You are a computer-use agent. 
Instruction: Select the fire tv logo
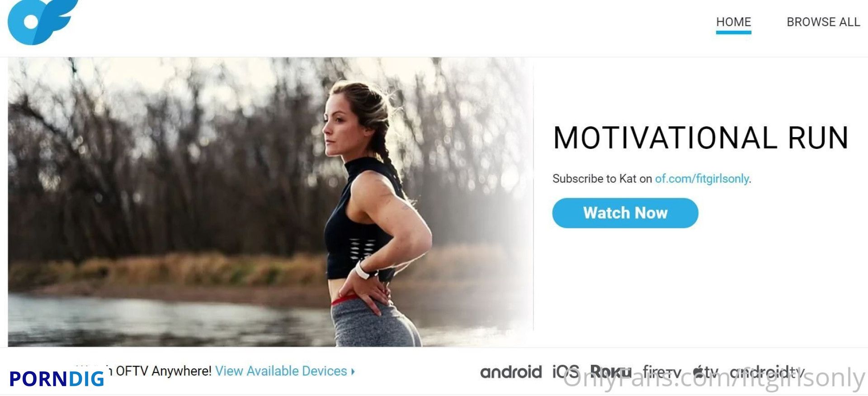click(662, 372)
